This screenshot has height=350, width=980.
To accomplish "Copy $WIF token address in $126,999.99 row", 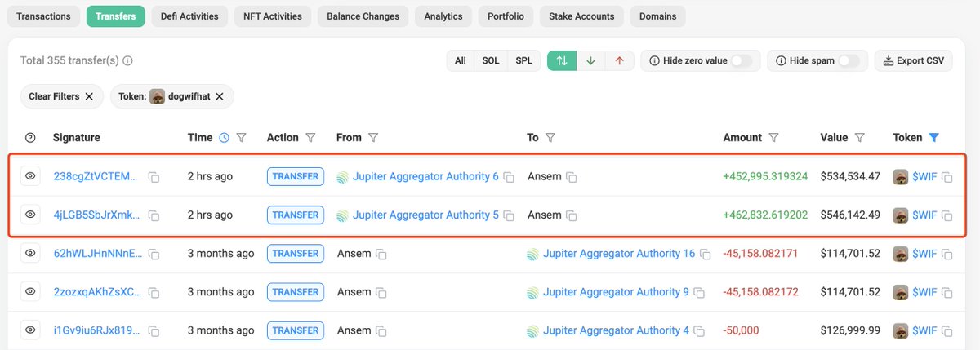I will [x=947, y=331].
